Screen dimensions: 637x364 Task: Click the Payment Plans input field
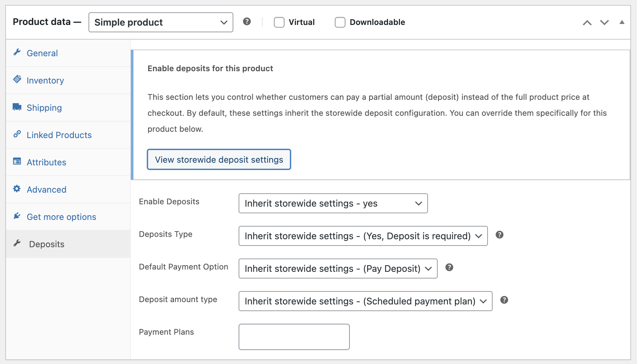click(x=294, y=337)
